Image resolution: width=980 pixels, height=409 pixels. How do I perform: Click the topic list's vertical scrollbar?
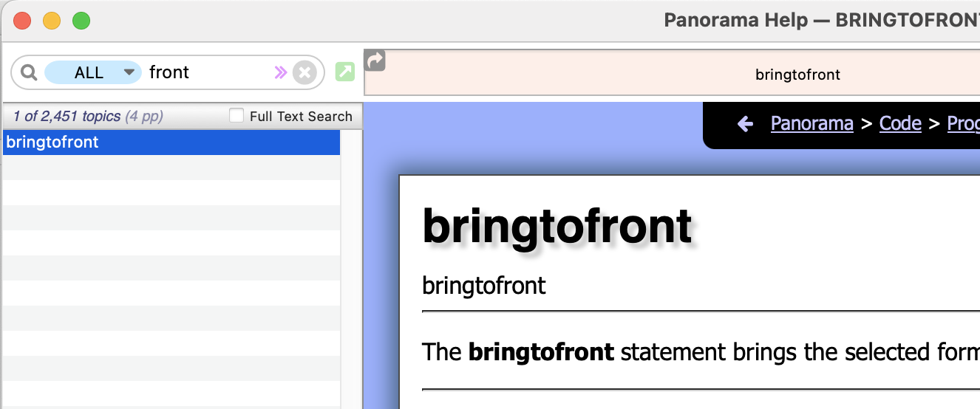(x=351, y=266)
